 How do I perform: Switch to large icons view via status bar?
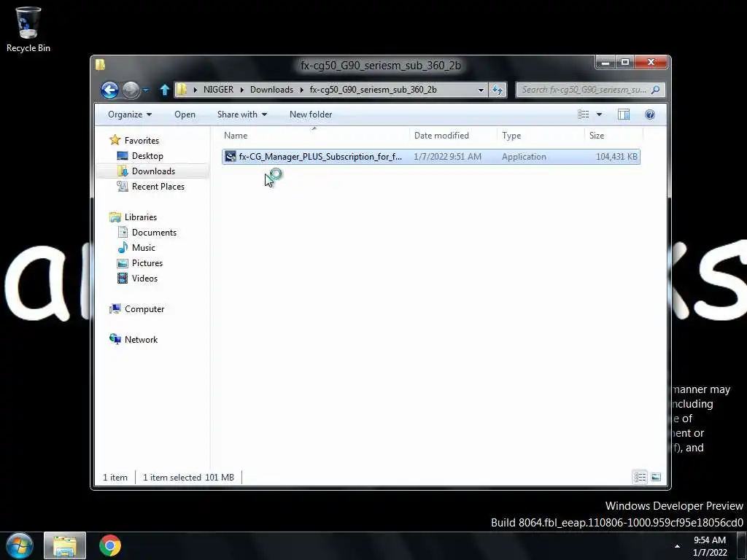point(656,477)
